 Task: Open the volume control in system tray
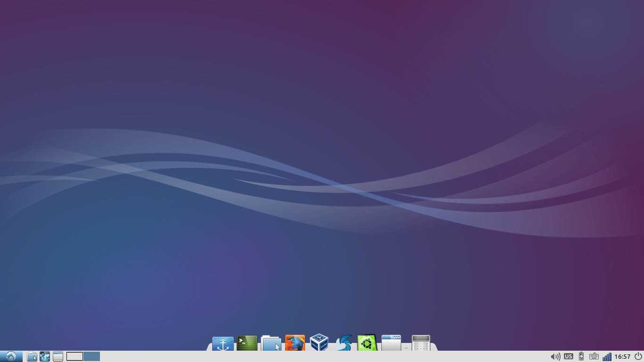pos(555,357)
